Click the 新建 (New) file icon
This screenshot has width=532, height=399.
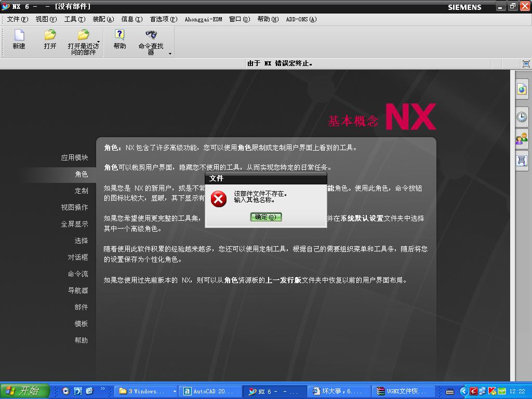point(19,35)
